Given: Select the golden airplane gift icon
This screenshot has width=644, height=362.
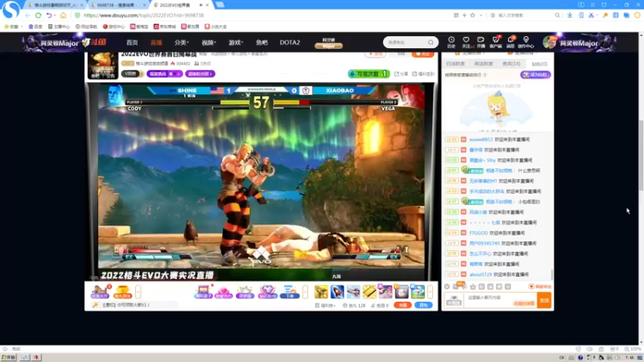Looking at the screenshot, I should pos(321,292).
